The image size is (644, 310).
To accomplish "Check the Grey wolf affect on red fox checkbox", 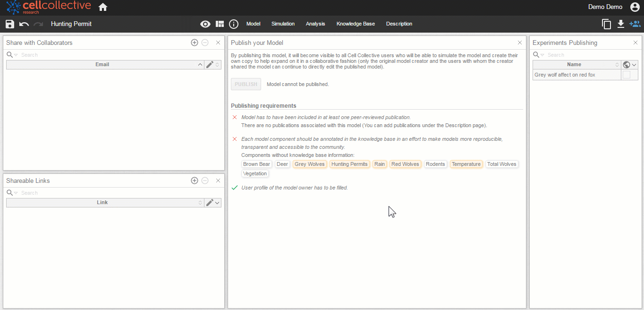I will click(x=627, y=75).
